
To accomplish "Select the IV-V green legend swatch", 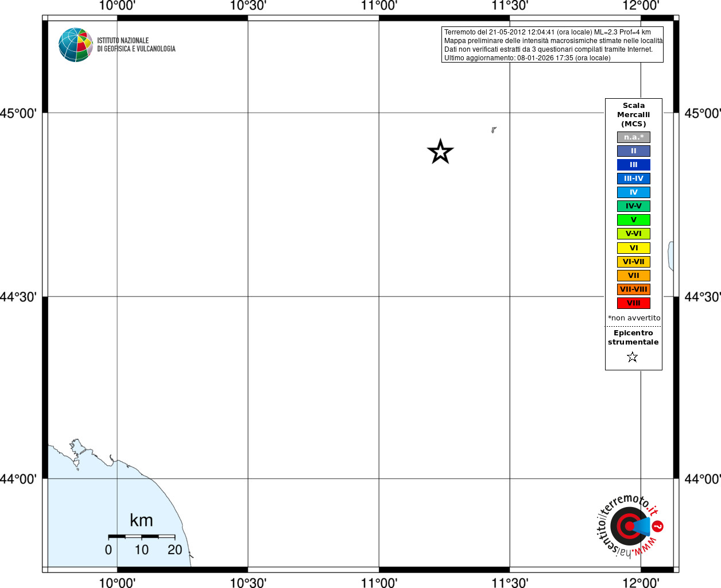I will coord(634,206).
